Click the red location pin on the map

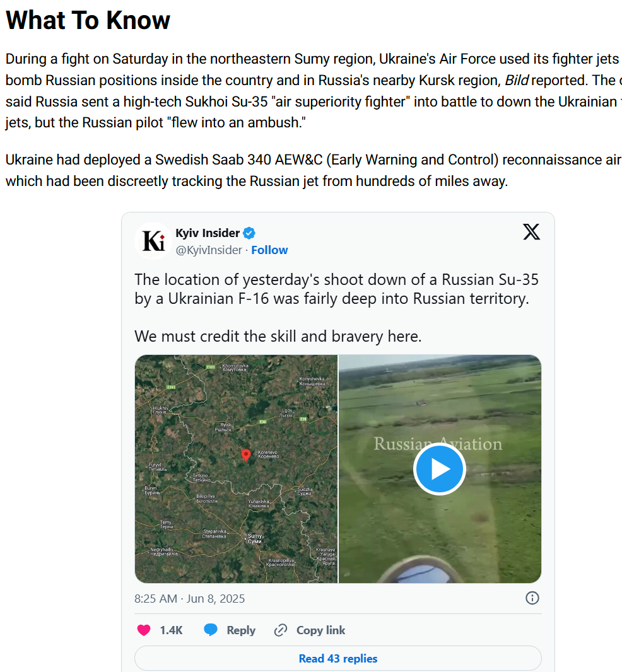246,455
